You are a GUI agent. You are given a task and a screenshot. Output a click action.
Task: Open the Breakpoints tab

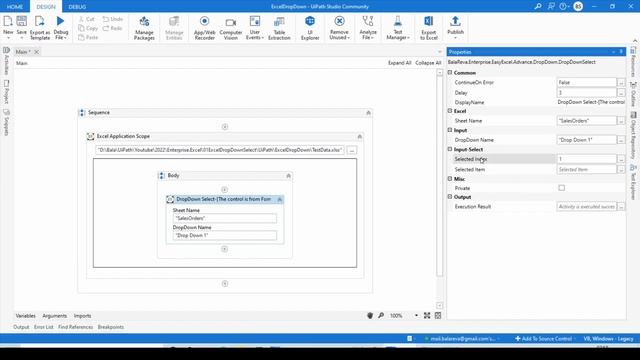click(x=111, y=327)
